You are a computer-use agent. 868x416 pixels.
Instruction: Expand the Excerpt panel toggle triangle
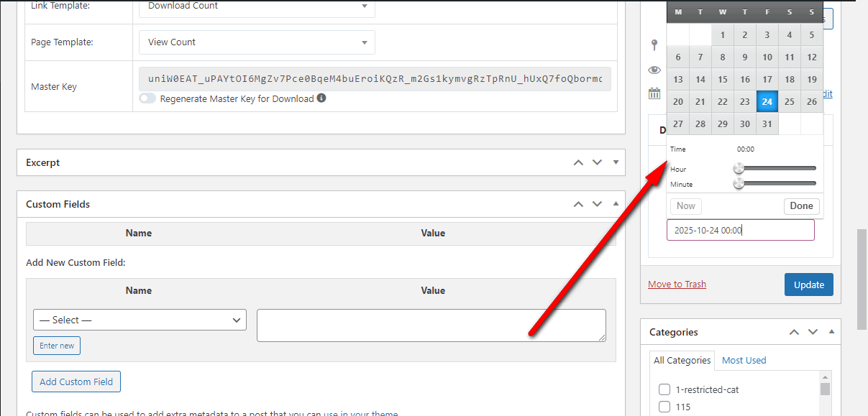[616, 162]
